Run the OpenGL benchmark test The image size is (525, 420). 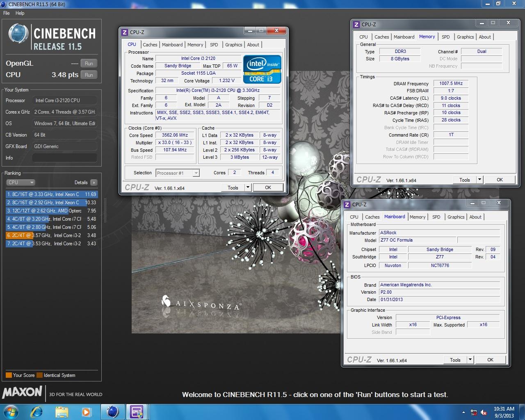point(89,64)
